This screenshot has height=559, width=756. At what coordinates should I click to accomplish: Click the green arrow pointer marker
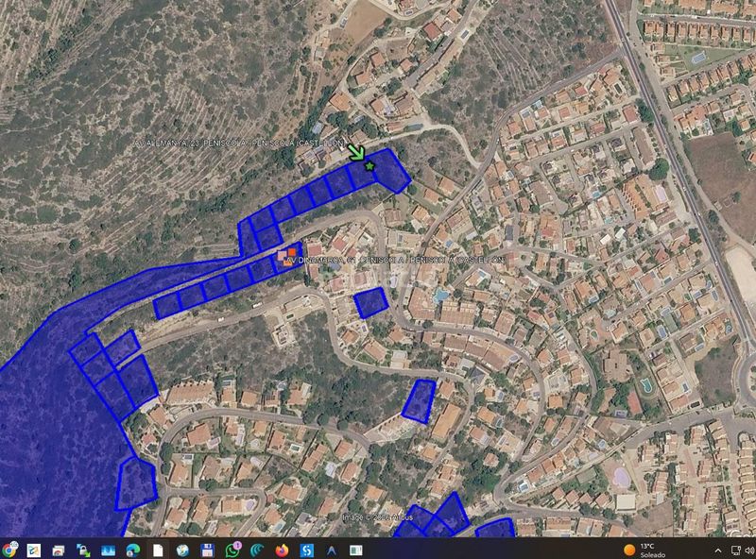tap(356, 153)
